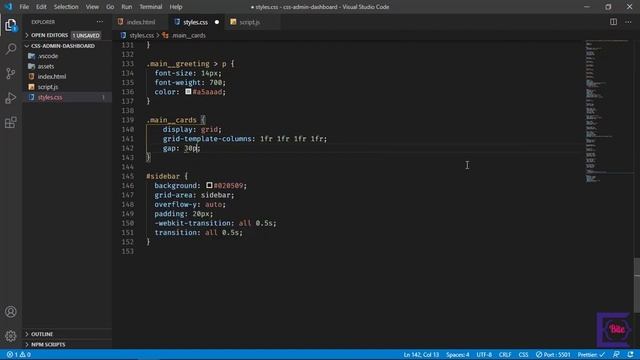Click the Port : 5501 live server item
Image resolution: width=640 pixels, height=360 pixels.
553,355
